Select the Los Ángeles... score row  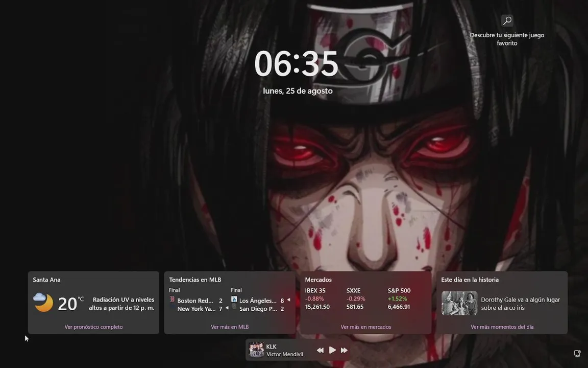pyautogui.click(x=261, y=301)
